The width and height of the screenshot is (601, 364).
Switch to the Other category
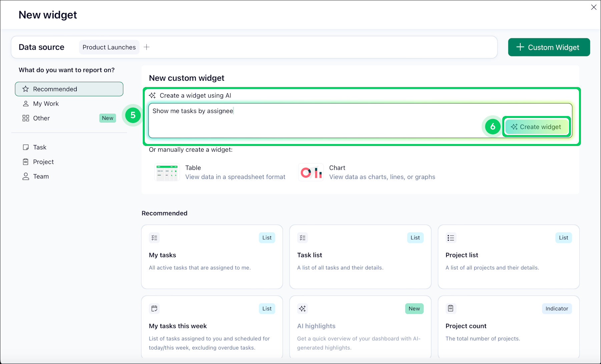tap(41, 118)
